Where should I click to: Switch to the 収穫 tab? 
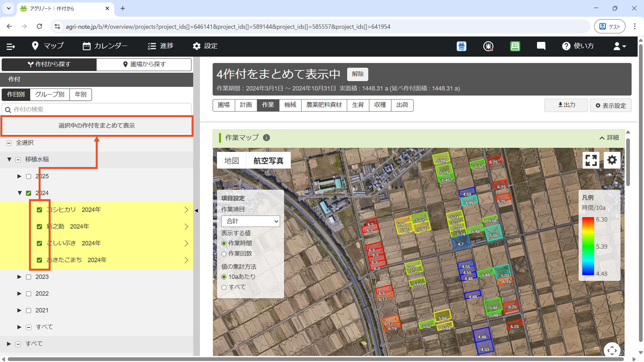click(x=380, y=105)
